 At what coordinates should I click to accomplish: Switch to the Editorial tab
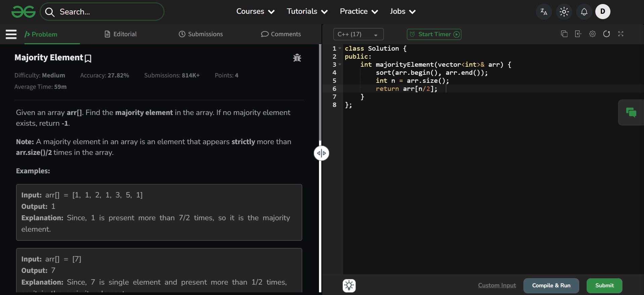(121, 34)
